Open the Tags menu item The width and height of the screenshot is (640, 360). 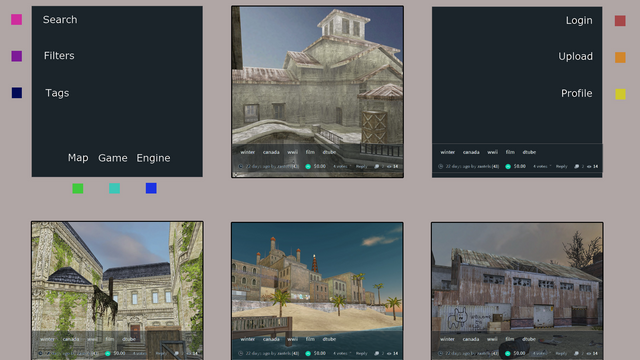pos(57,93)
